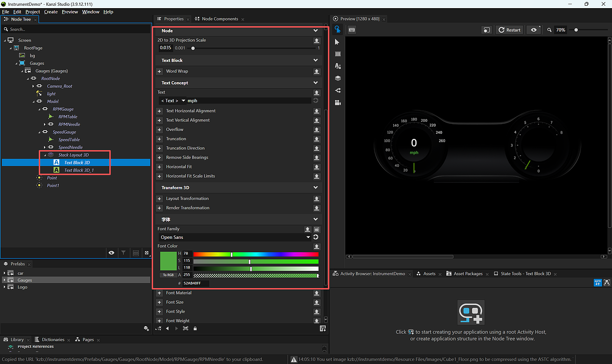Open the Text binding type dropdown arrow
Viewport: 612px width, 364px height.
[184, 101]
